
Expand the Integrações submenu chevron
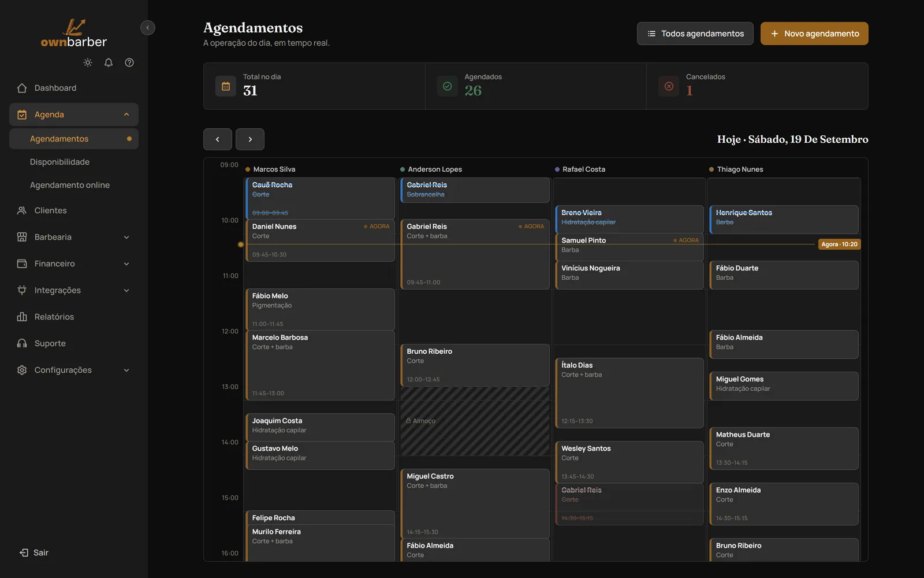(126, 290)
